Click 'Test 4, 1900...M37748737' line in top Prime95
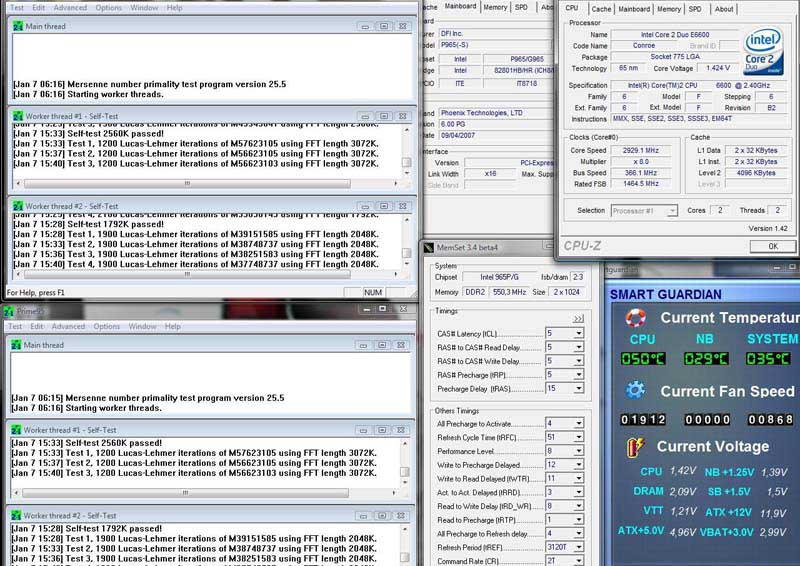Viewport: 800px width, 566px height. pyautogui.click(x=196, y=264)
